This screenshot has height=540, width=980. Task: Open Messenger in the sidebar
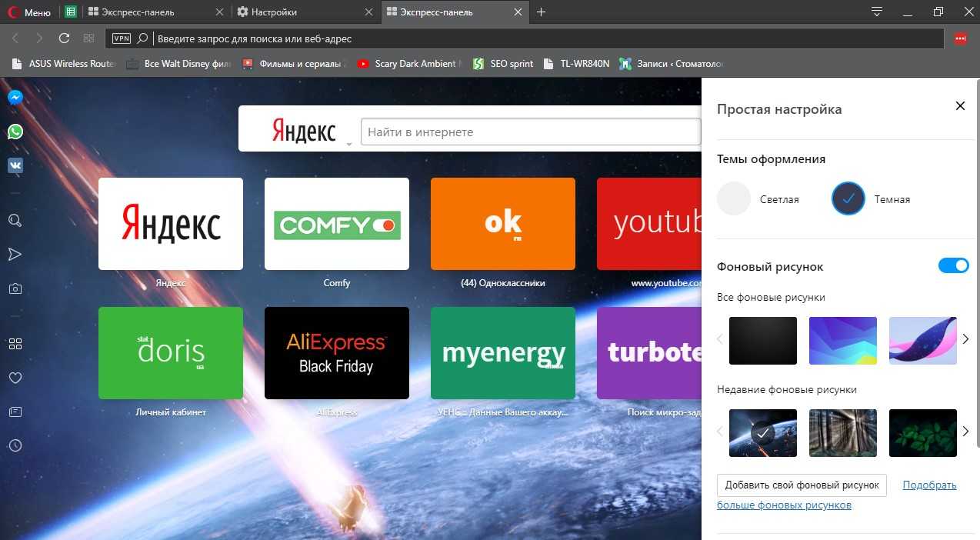15,98
